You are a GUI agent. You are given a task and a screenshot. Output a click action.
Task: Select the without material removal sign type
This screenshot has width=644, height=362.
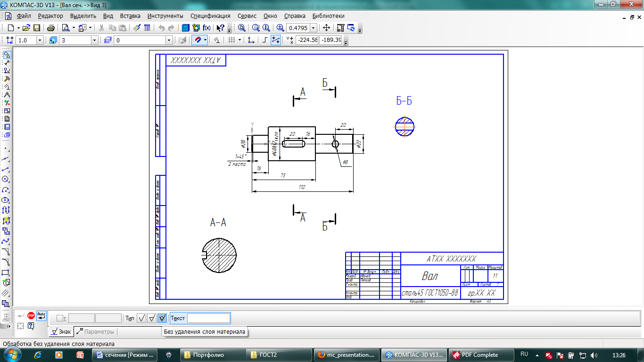[162, 318]
